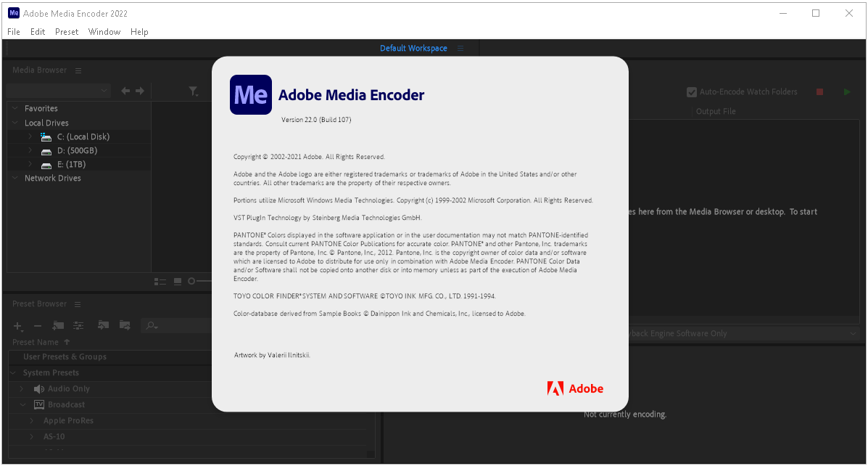Go forward in Media Browser navigation
The width and height of the screenshot is (868, 466).
tap(139, 91)
